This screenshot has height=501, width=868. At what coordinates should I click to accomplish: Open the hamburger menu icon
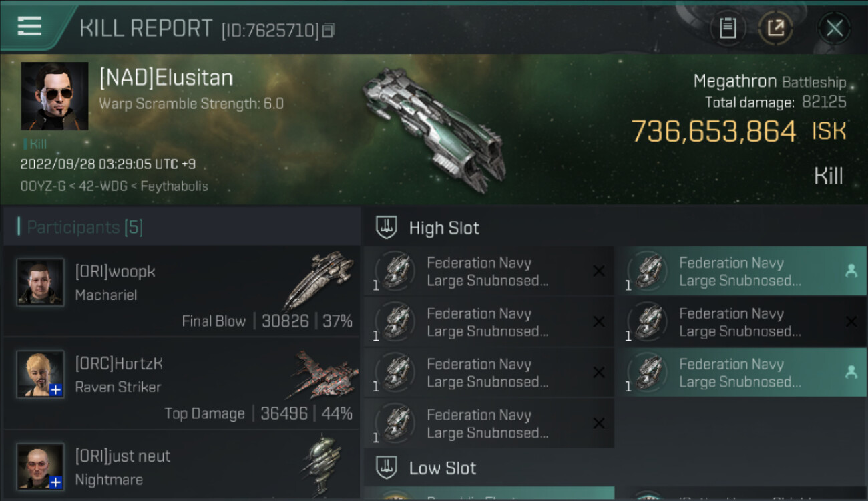(x=29, y=27)
